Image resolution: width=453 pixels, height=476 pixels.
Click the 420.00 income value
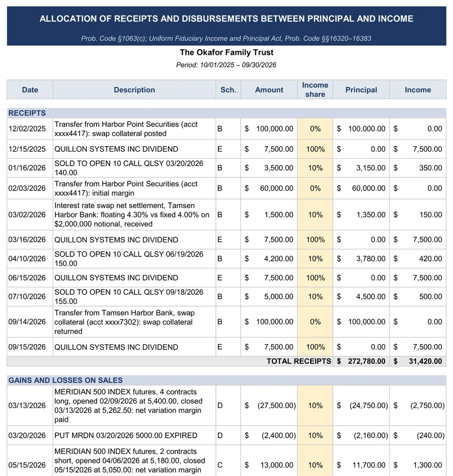coord(430,258)
